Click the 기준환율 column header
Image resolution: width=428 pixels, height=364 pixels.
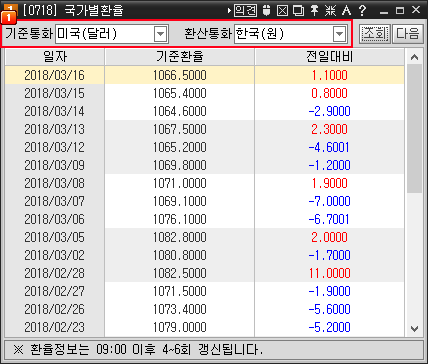[180, 57]
